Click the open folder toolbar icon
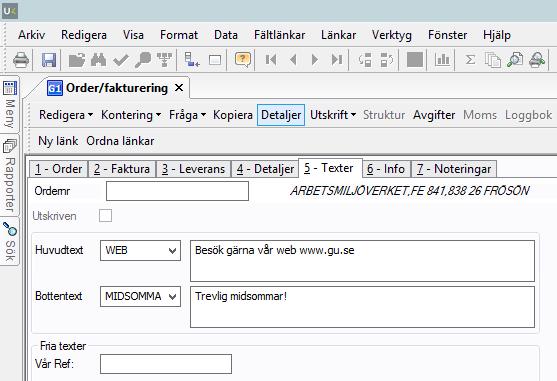 tap(77, 60)
